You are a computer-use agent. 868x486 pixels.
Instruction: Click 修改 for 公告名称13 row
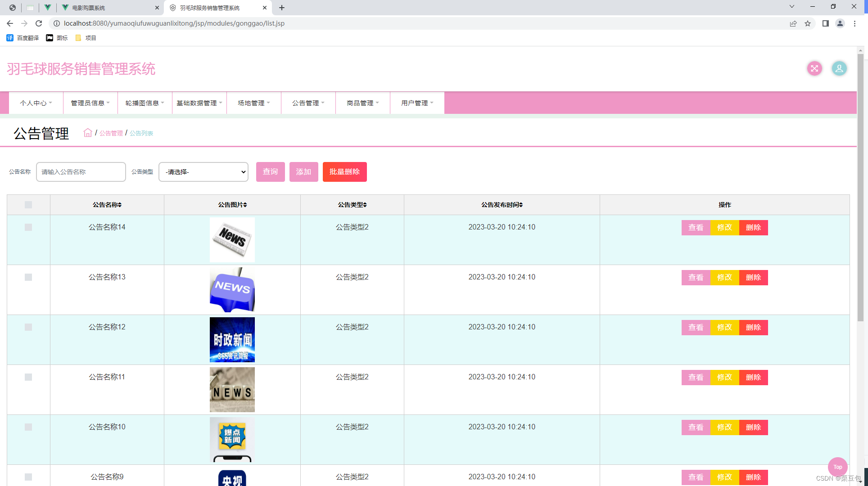click(x=724, y=278)
